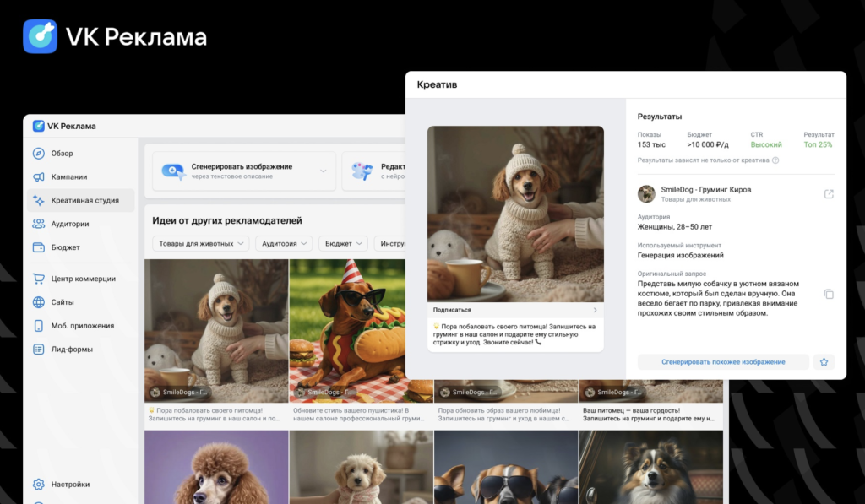Image resolution: width=865 pixels, height=504 pixels.
Task: Click the SmileDog advertiser avatar
Action: point(646,194)
